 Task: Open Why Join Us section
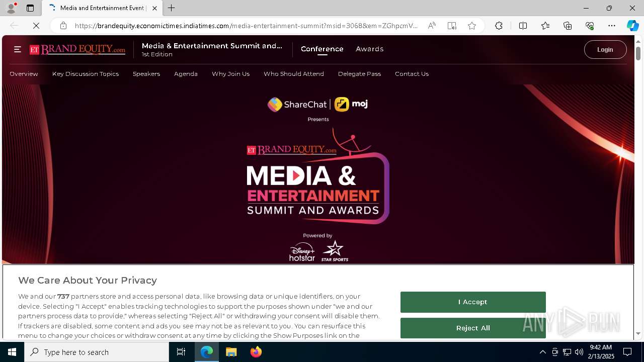pyautogui.click(x=230, y=74)
